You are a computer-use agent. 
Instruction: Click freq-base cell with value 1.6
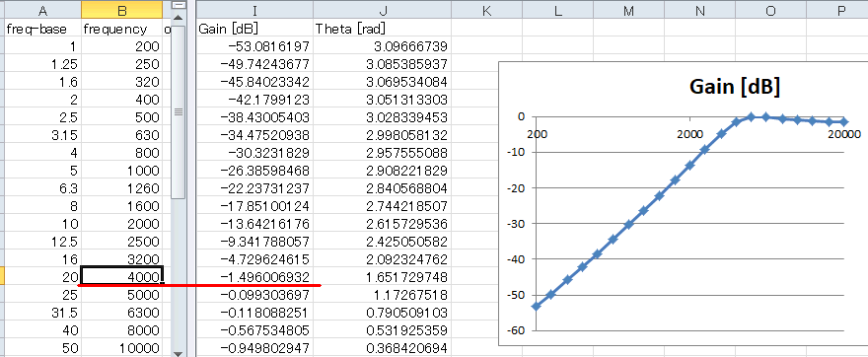(x=43, y=82)
